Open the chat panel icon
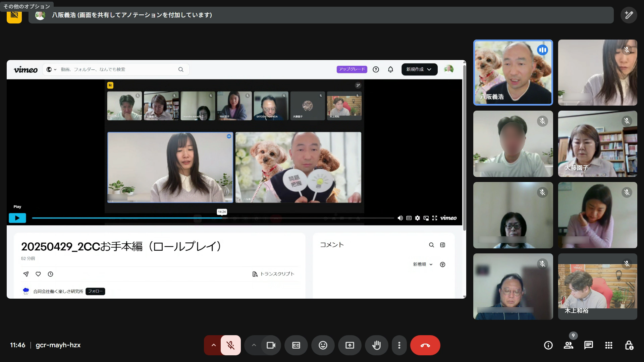644x362 pixels. (x=588, y=345)
